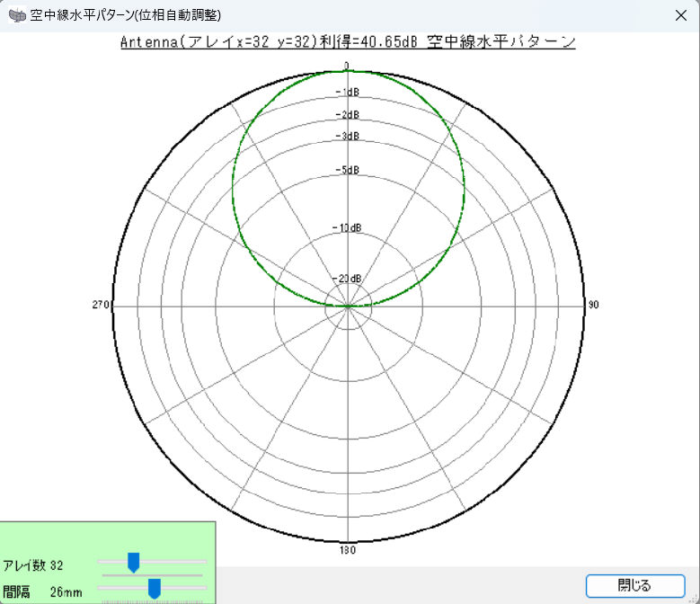Click the 180 degree label at bottom
This screenshot has width=700, height=604.
click(348, 549)
